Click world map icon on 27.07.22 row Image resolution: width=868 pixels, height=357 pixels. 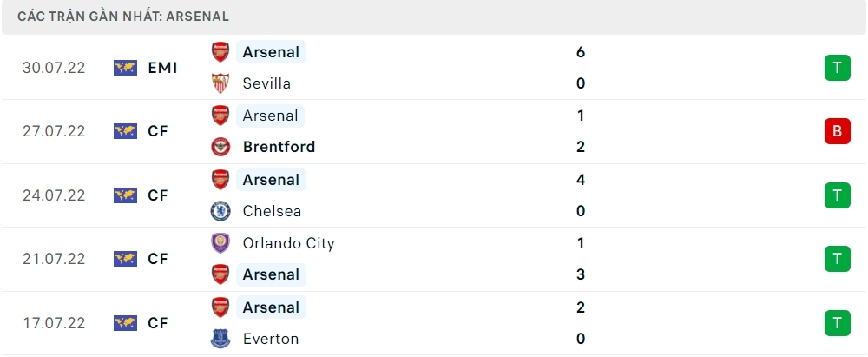(x=126, y=131)
